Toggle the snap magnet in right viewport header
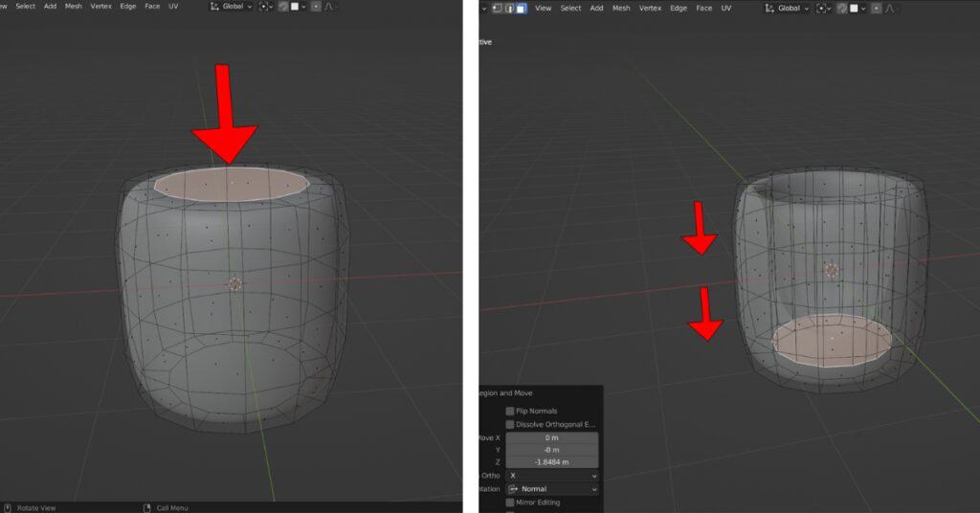 (841, 8)
